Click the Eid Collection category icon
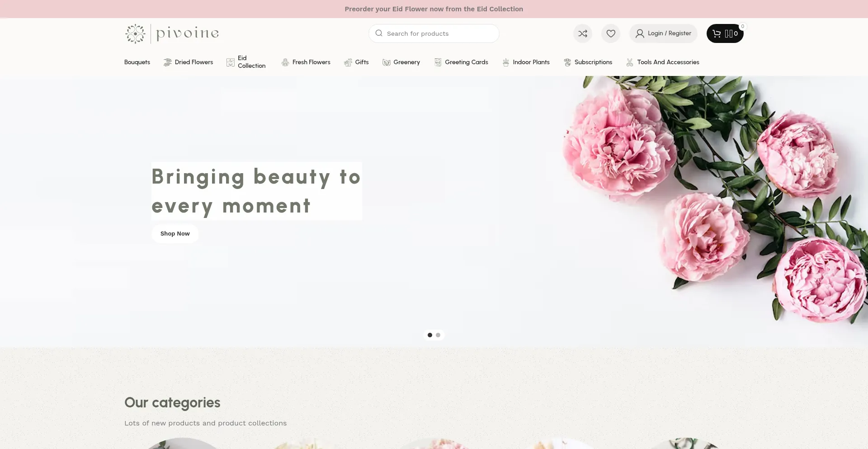868x449 pixels. pos(231,62)
